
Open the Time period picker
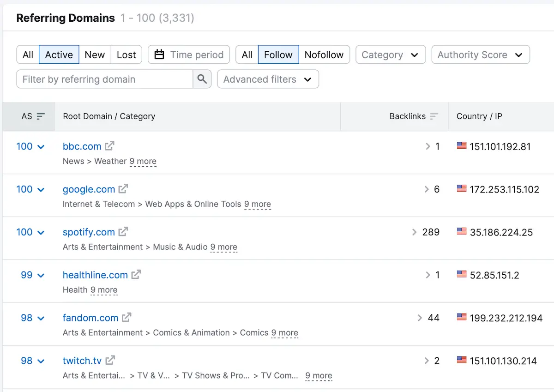click(x=189, y=54)
